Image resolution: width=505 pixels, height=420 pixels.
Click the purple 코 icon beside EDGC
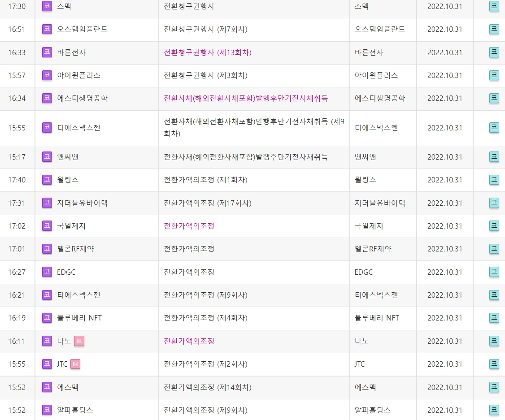[x=47, y=272]
